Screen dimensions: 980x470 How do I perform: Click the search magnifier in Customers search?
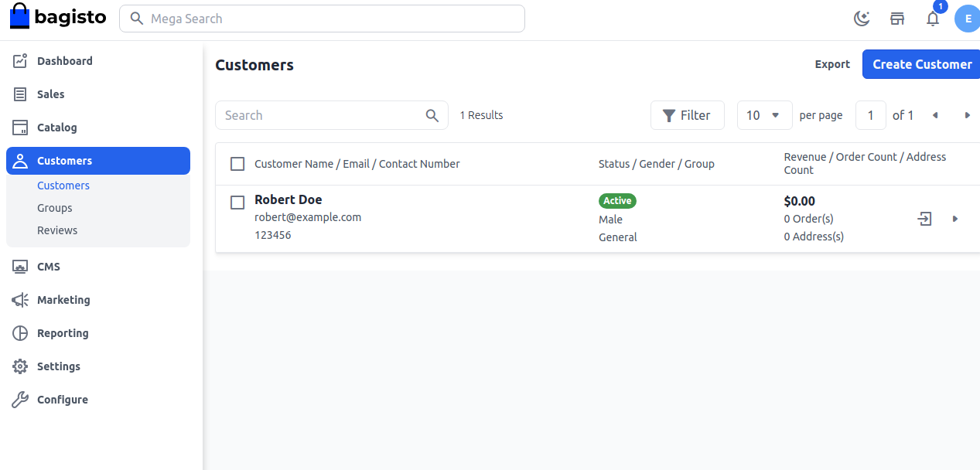tap(432, 115)
